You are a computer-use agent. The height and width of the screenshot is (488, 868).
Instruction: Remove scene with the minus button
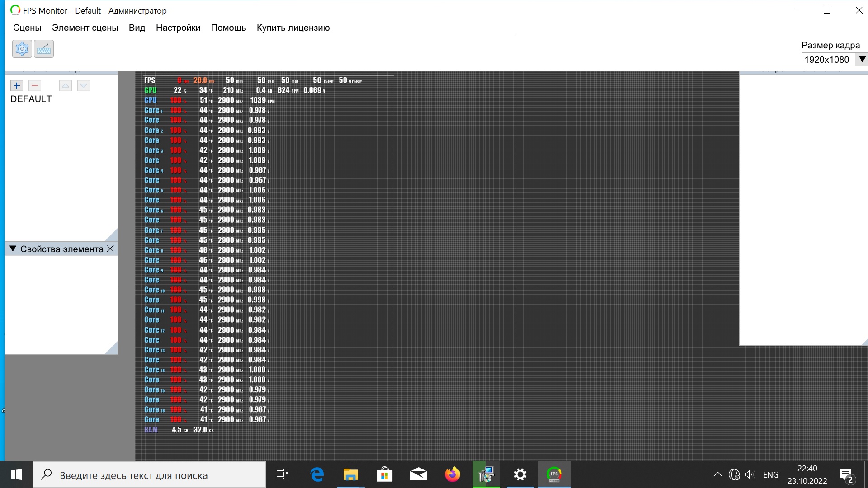click(35, 85)
